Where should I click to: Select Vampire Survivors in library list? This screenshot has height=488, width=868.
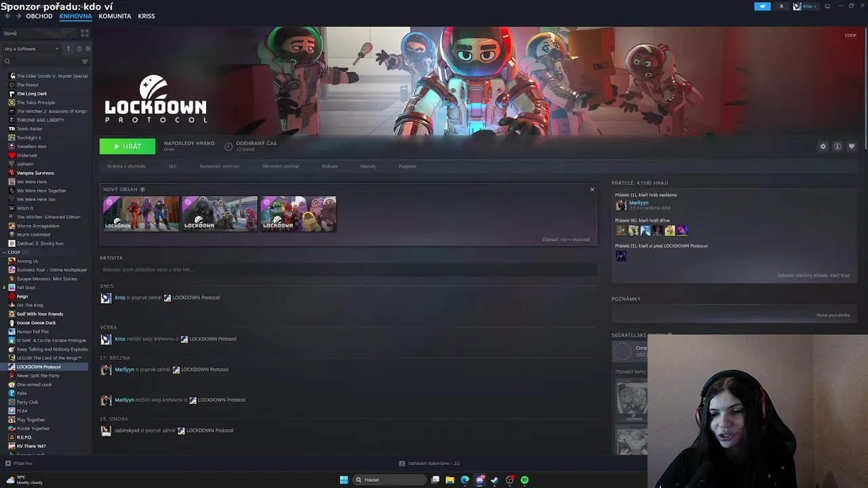tap(35, 173)
